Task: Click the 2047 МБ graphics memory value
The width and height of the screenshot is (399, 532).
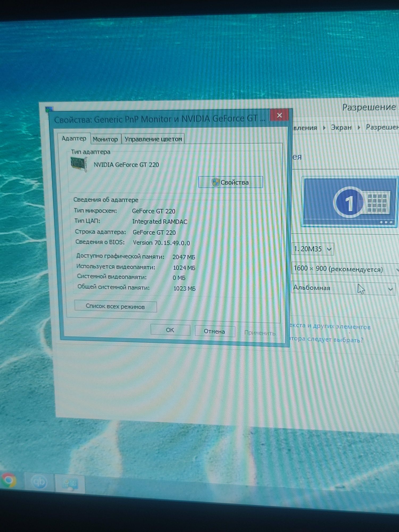Action: [x=184, y=257]
